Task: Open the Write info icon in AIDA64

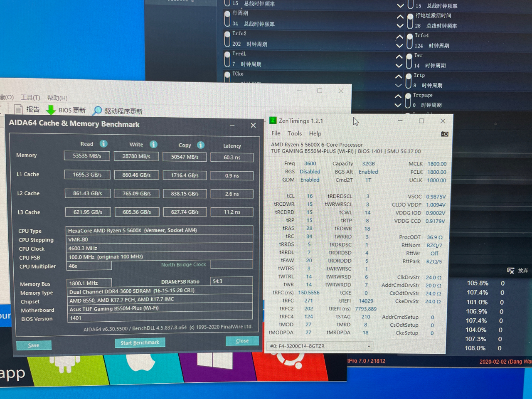Action: (153, 144)
